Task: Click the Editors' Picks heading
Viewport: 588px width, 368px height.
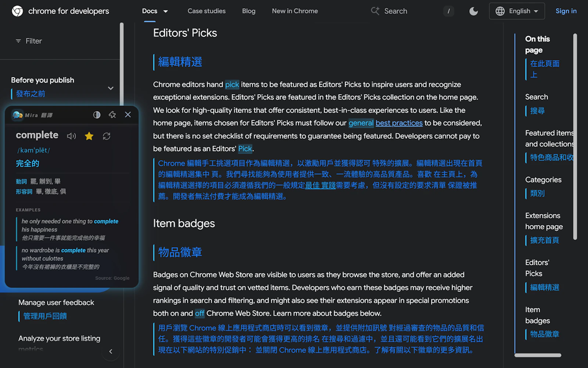Action: 185,33
